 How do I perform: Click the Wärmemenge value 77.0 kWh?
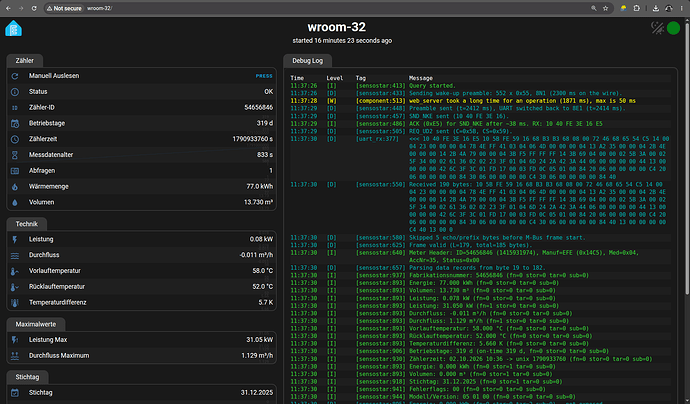260,187
